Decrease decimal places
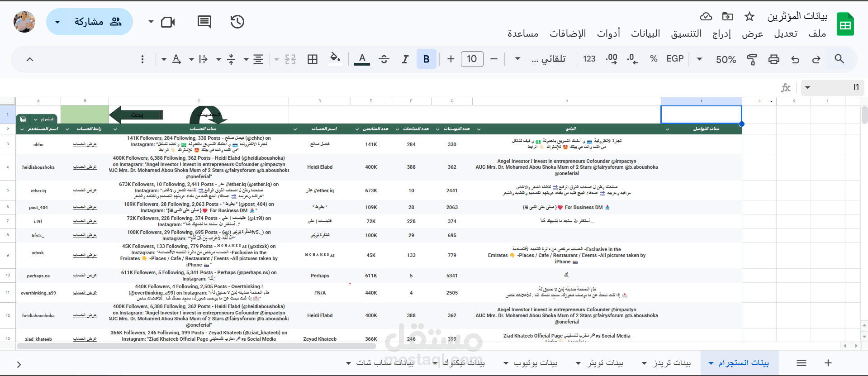 (633, 59)
